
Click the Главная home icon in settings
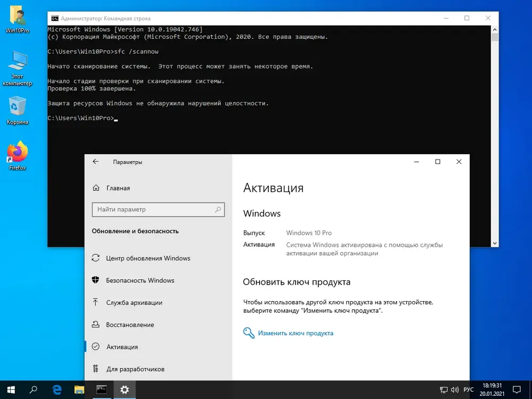(x=96, y=188)
